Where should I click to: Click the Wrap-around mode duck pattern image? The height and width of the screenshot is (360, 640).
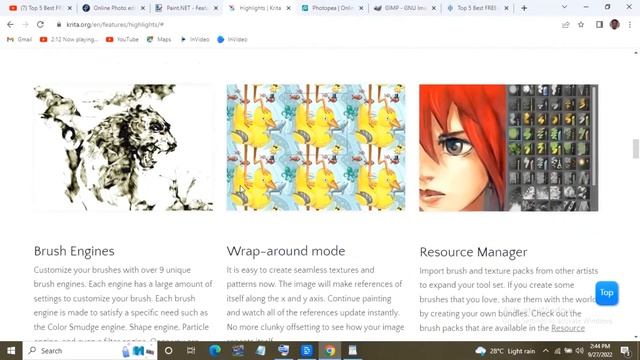316,147
